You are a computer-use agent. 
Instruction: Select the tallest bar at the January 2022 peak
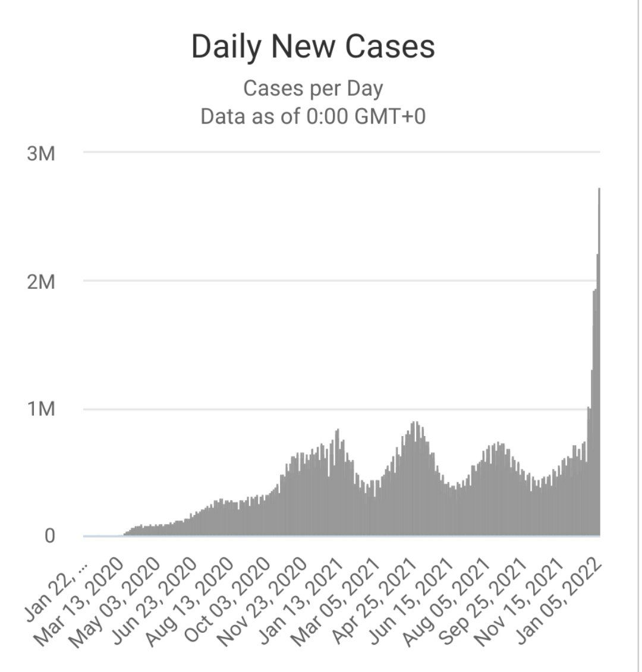point(599,361)
